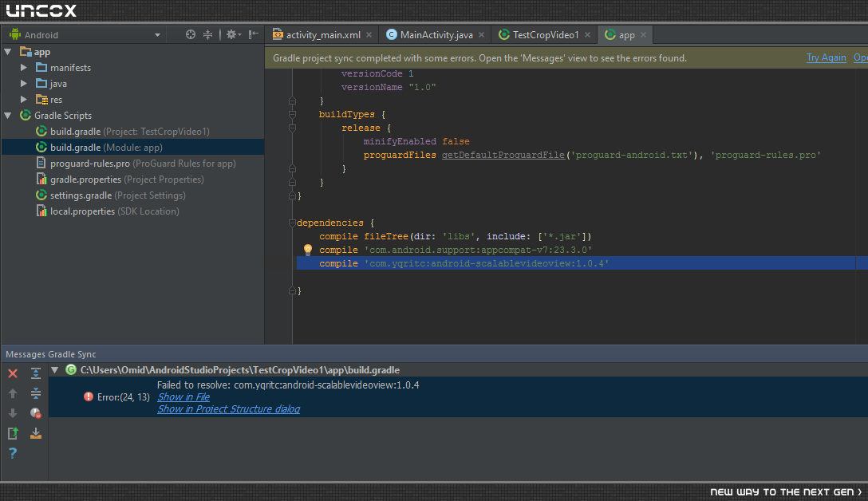Go to previous message arrow
This screenshot has height=501, width=868.
13,393
